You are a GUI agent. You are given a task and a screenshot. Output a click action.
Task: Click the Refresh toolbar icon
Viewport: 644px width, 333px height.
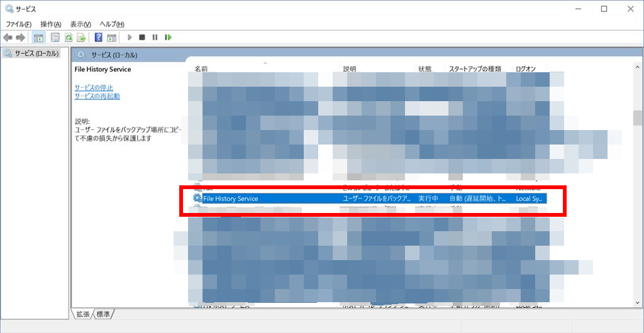click(x=69, y=38)
